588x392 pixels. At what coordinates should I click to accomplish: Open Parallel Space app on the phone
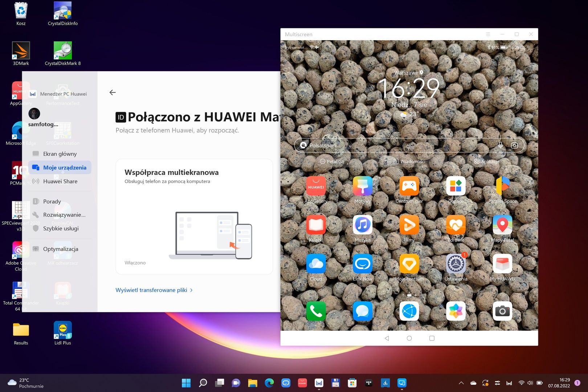pyautogui.click(x=502, y=186)
